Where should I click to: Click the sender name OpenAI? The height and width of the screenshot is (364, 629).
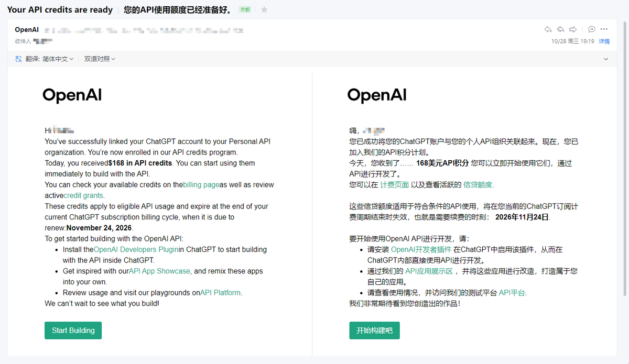(x=27, y=30)
